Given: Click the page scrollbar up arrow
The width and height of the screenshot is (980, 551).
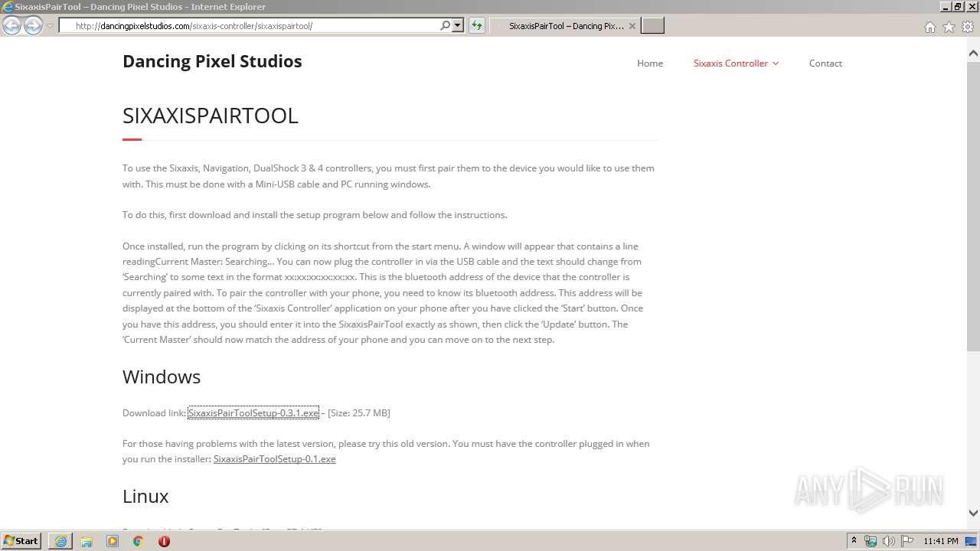Looking at the screenshot, I should pyautogui.click(x=973, y=54).
